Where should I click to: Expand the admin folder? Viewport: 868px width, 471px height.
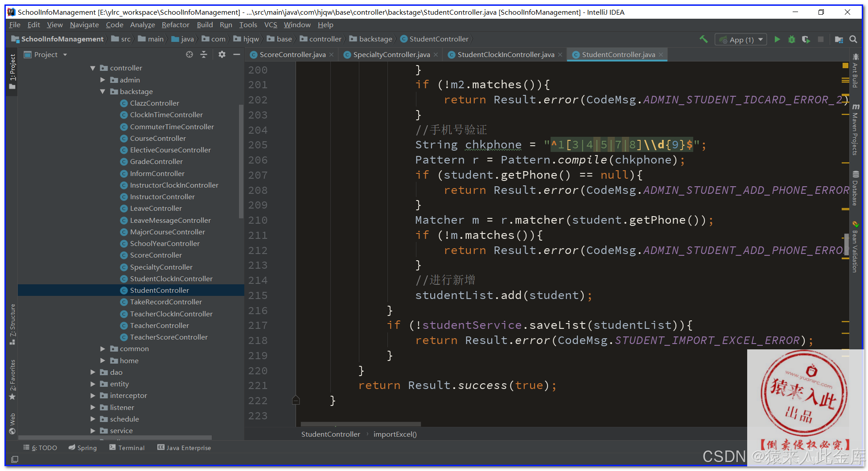pos(103,80)
